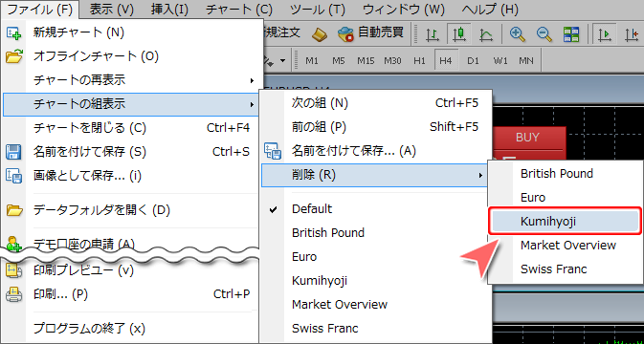Delete the Kumihyoji profile
The height and width of the screenshot is (344, 644).
tap(566, 222)
